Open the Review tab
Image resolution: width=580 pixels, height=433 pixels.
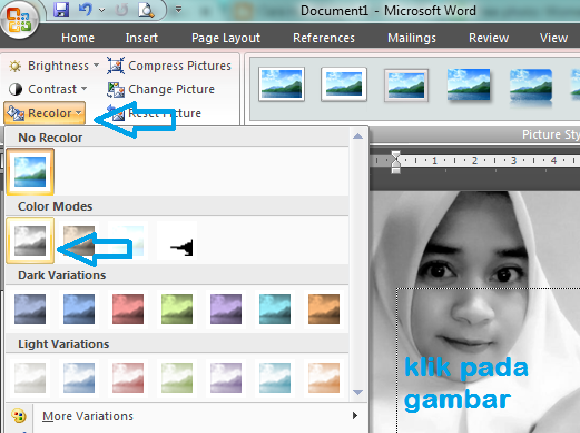(489, 37)
